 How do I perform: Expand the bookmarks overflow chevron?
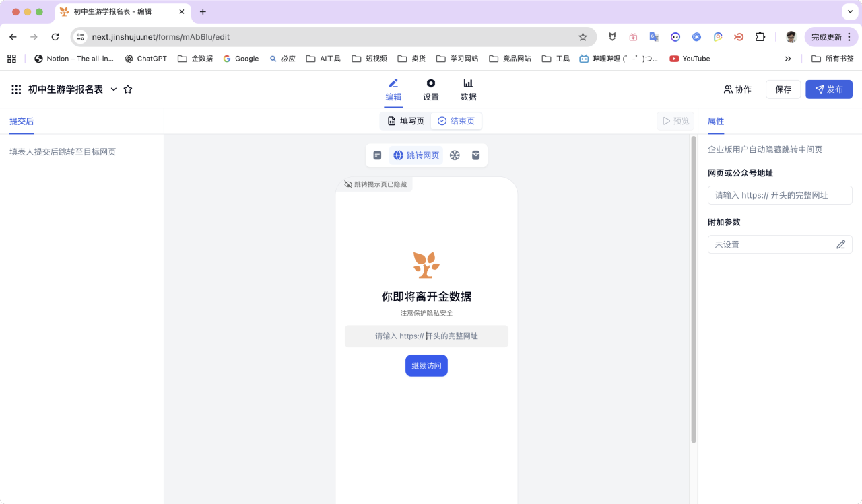788,59
